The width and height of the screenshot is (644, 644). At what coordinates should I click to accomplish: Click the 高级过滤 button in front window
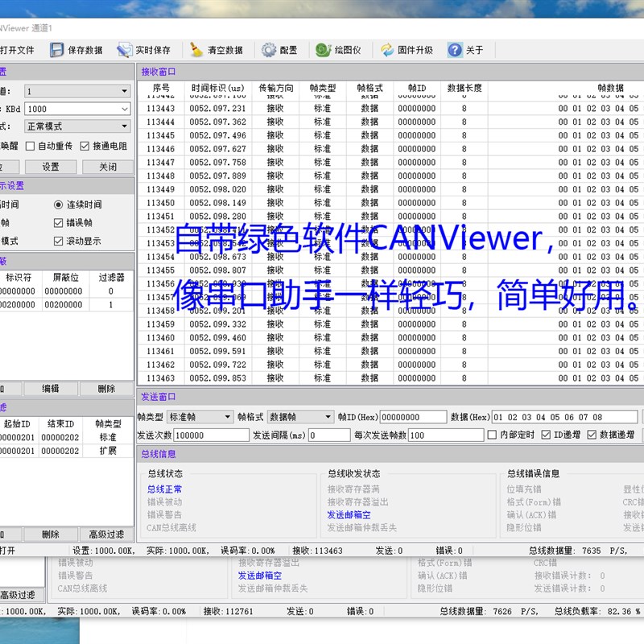tap(106, 535)
